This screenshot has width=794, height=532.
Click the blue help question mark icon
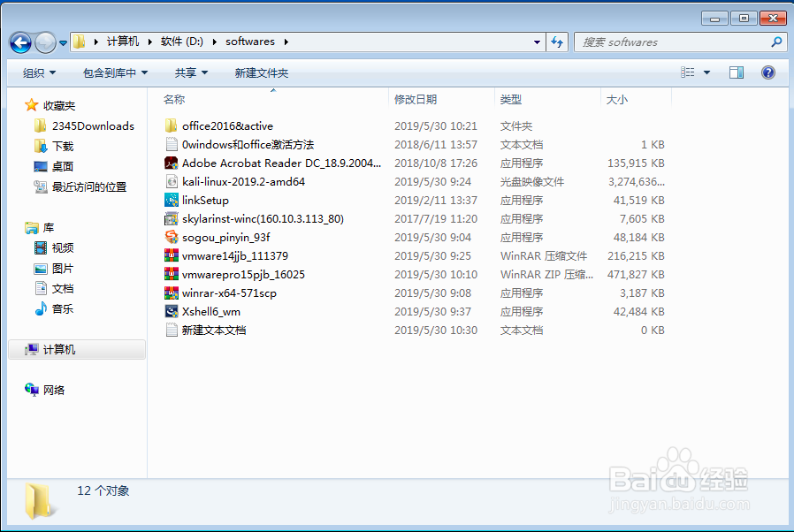(768, 72)
